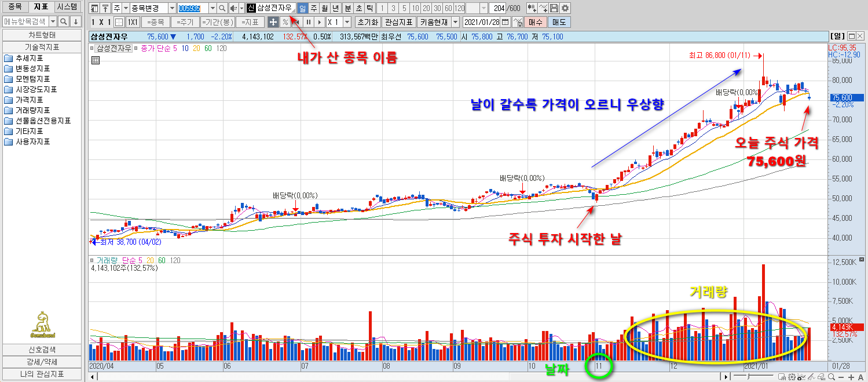Click the bottom toolbar magnifier zoom icon

832,377
